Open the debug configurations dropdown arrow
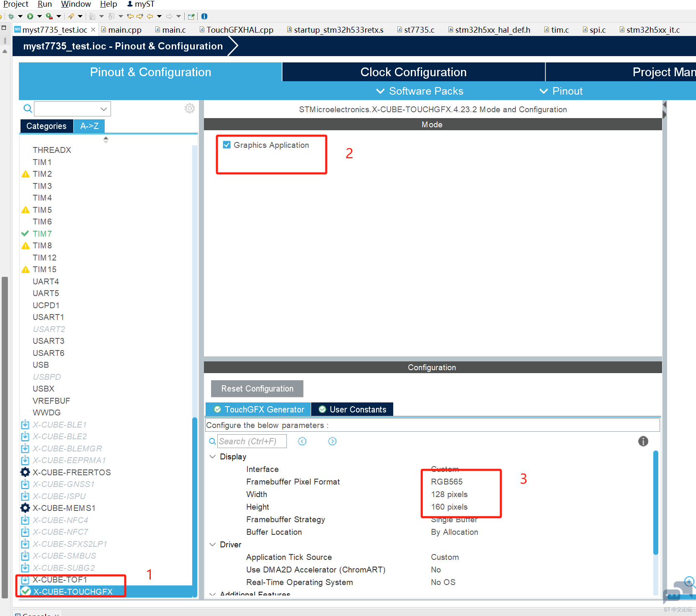Screen dimensions: 696x616 (x=20, y=16)
